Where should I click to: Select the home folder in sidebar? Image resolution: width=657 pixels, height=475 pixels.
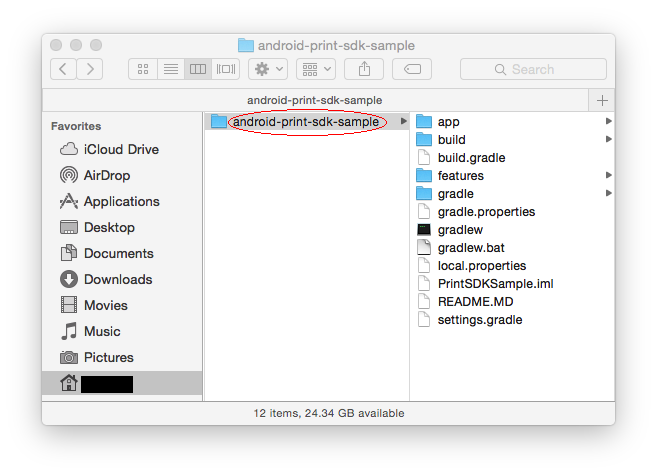click(122, 383)
